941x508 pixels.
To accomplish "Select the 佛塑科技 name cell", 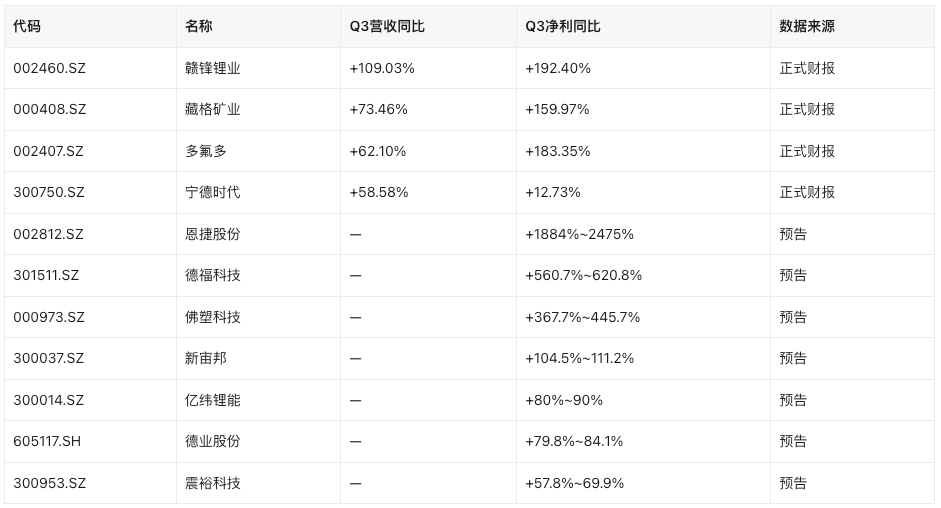I will [x=212, y=317].
